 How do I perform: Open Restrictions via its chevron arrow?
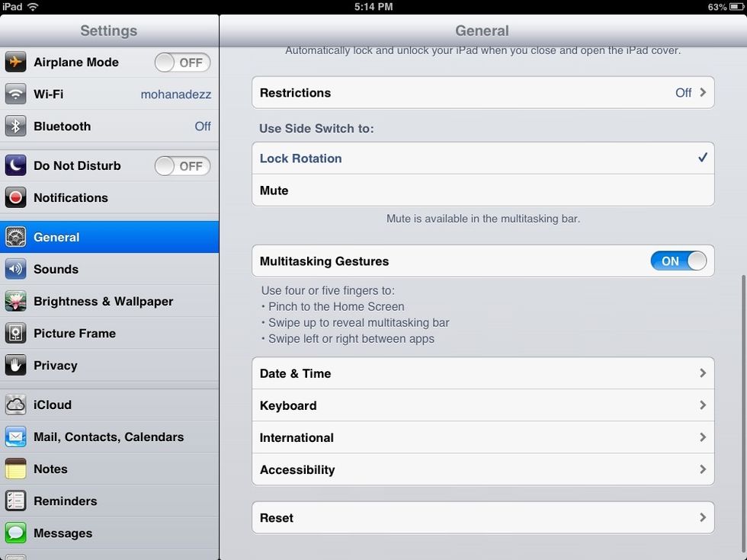tap(702, 93)
